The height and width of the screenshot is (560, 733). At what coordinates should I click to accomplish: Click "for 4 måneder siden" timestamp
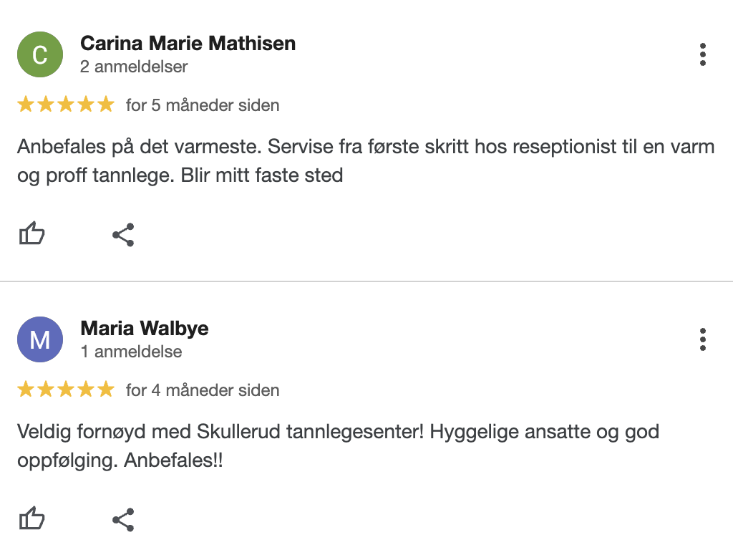(203, 391)
